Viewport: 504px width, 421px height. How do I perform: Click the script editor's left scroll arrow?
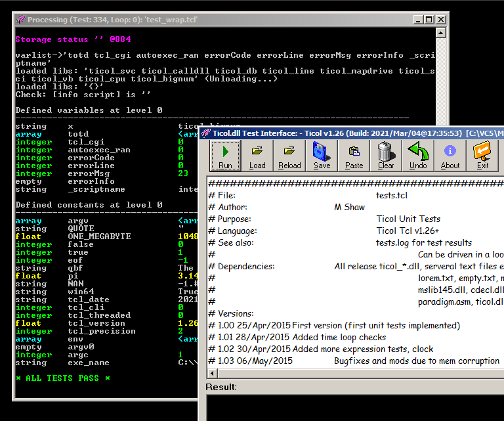coord(213,374)
